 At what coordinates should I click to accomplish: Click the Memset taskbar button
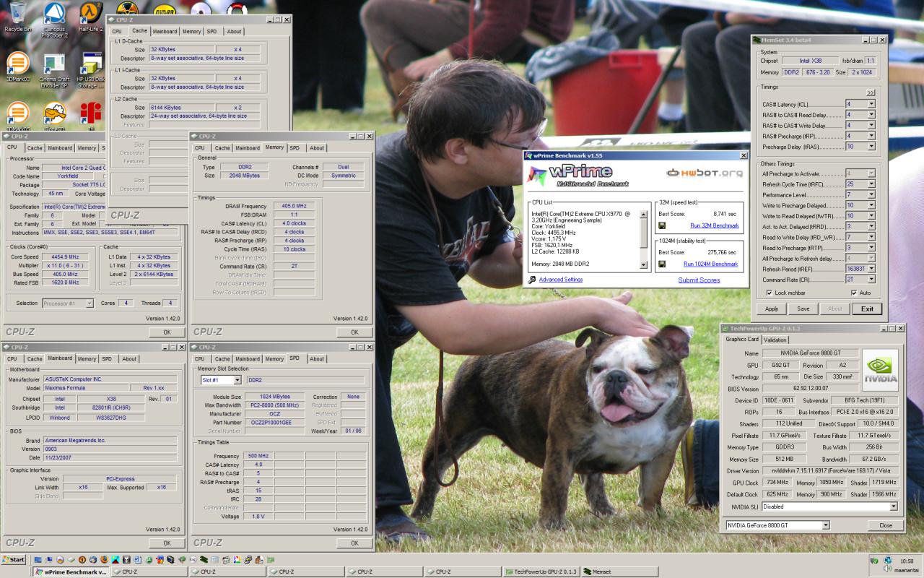click(x=619, y=571)
